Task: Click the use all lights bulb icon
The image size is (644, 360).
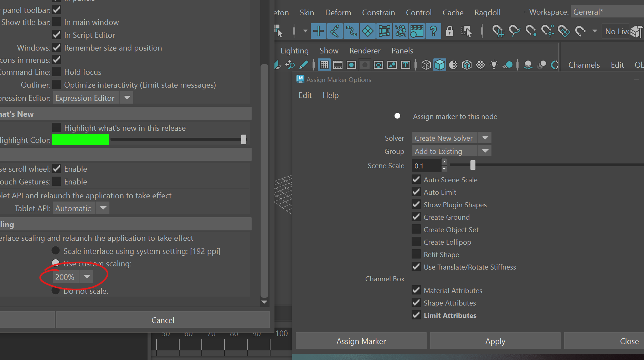Action: pyautogui.click(x=494, y=65)
